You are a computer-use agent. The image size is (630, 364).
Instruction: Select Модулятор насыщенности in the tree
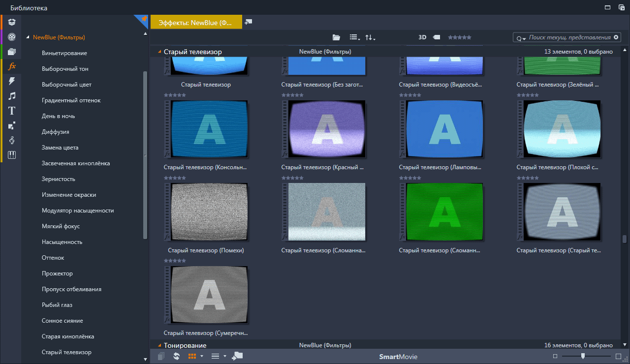tap(78, 211)
